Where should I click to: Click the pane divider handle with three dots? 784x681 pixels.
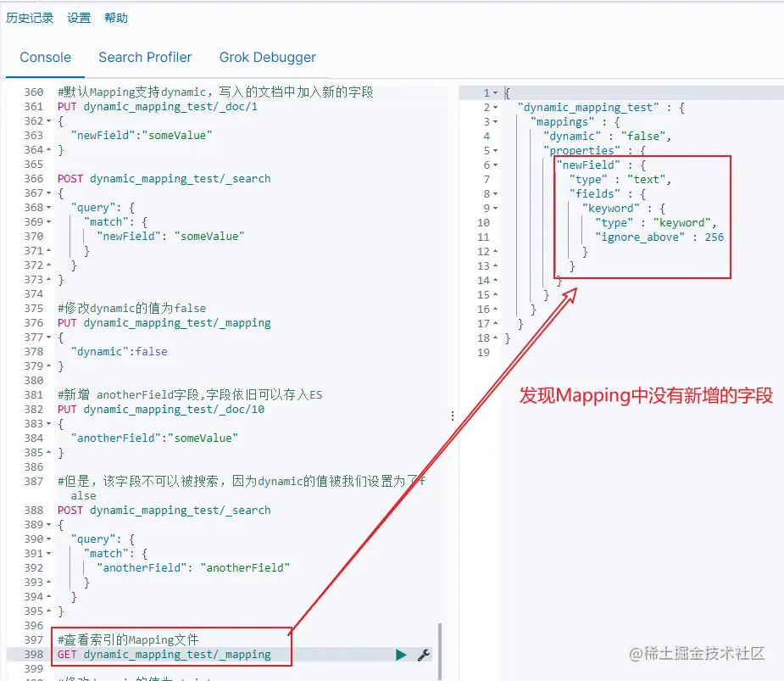(453, 416)
